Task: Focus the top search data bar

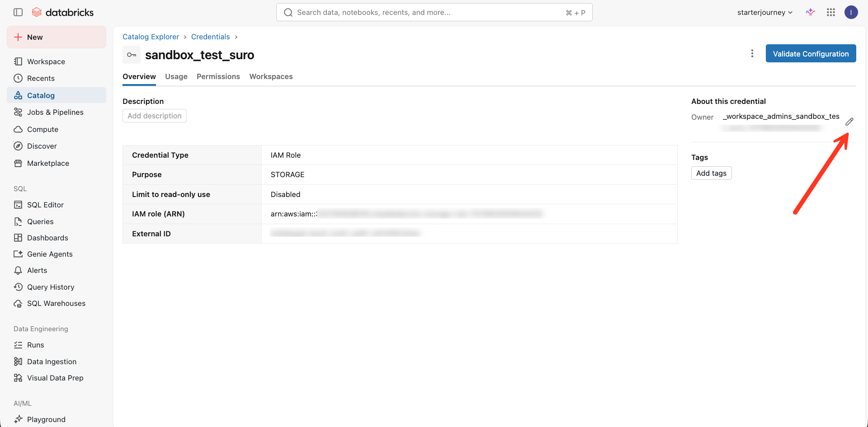Action: tap(434, 12)
